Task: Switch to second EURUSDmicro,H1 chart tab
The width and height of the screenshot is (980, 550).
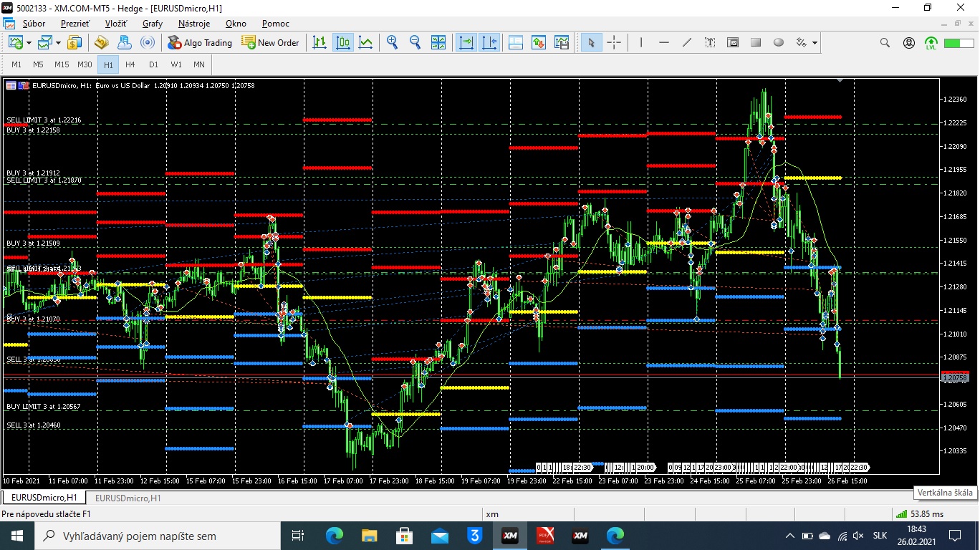Action: [x=128, y=498]
